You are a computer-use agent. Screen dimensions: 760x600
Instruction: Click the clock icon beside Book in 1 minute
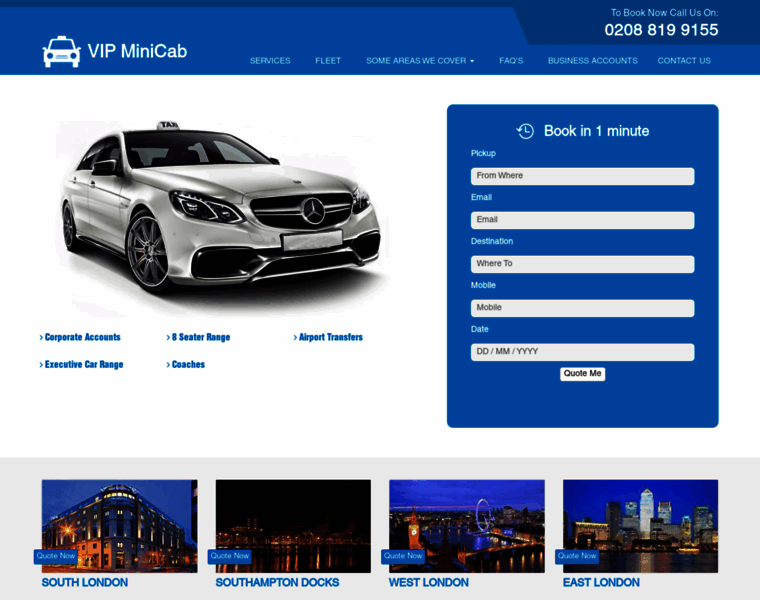pos(525,131)
